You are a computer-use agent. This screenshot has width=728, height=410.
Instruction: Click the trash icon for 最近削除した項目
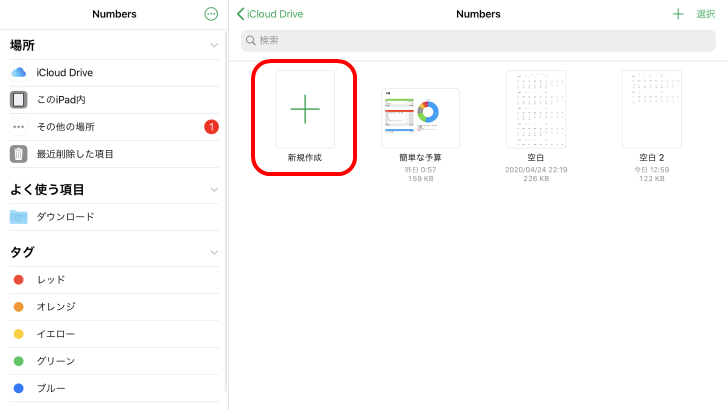tap(19, 154)
